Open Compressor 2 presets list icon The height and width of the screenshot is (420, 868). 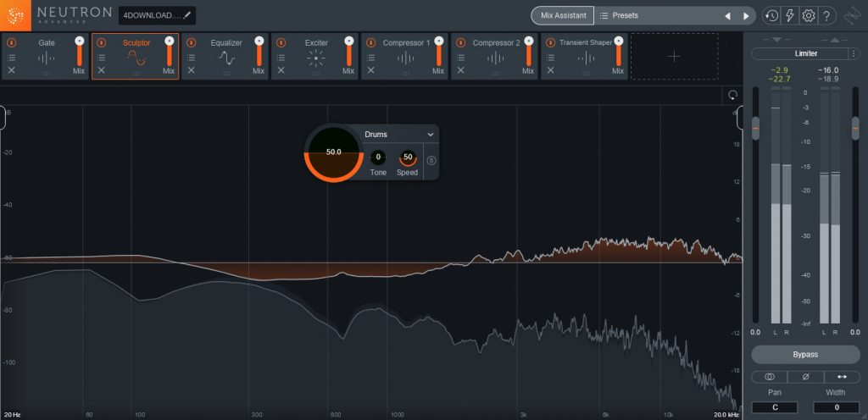coord(460,57)
